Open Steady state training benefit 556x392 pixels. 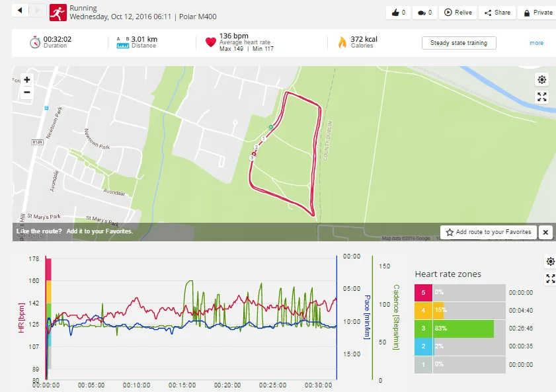click(459, 43)
